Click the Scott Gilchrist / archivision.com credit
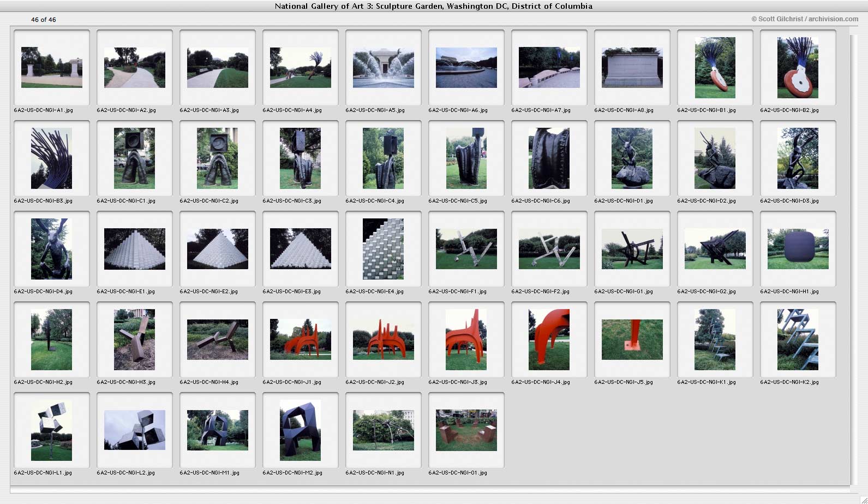 click(x=805, y=19)
